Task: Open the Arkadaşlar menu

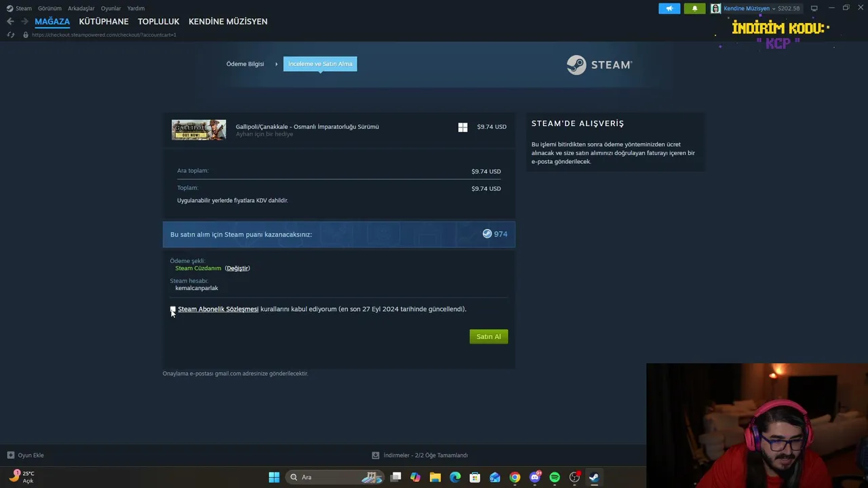Action: [81, 8]
